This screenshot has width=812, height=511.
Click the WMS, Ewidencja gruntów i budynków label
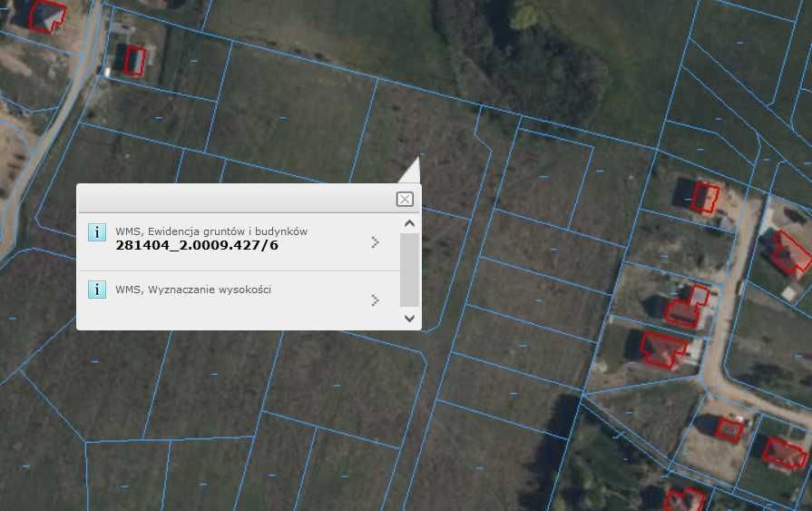(x=211, y=231)
